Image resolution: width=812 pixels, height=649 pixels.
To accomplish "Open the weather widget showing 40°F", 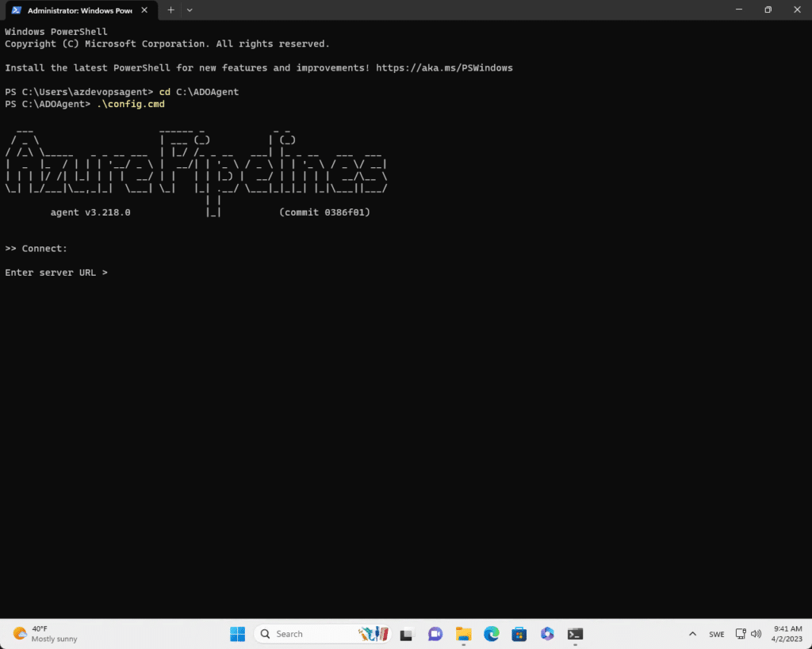I will [x=45, y=634].
